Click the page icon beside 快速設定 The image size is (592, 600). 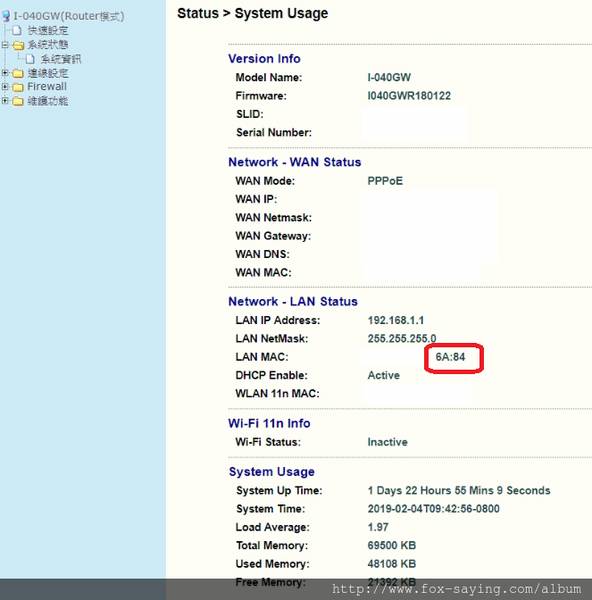coord(17,30)
